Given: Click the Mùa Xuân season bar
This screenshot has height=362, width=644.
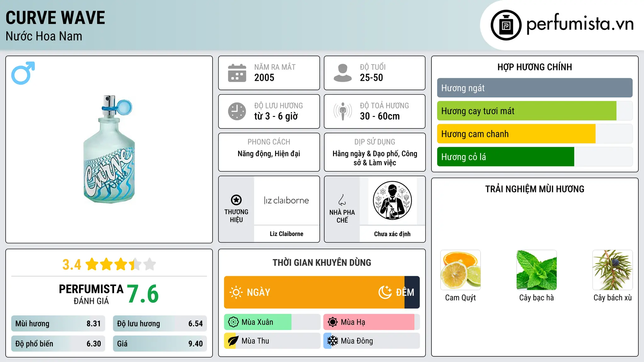Looking at the screenshot, I should [x=272, y=322].
